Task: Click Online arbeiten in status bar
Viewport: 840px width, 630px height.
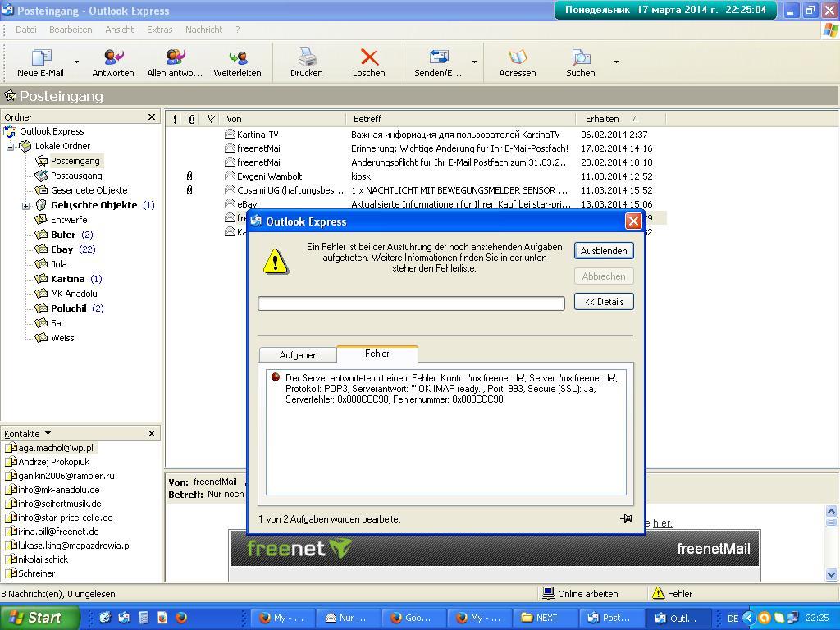Action: coord(581,594)
